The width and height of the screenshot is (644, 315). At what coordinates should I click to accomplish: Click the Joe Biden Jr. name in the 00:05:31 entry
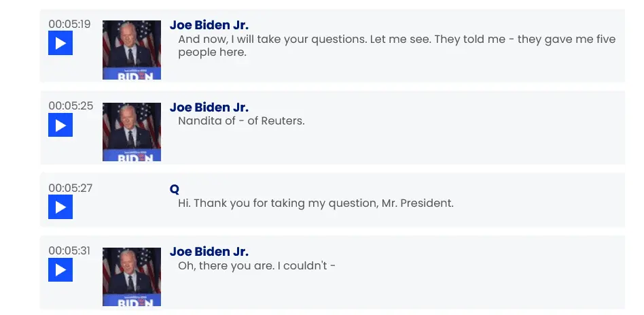pos(209,251)
